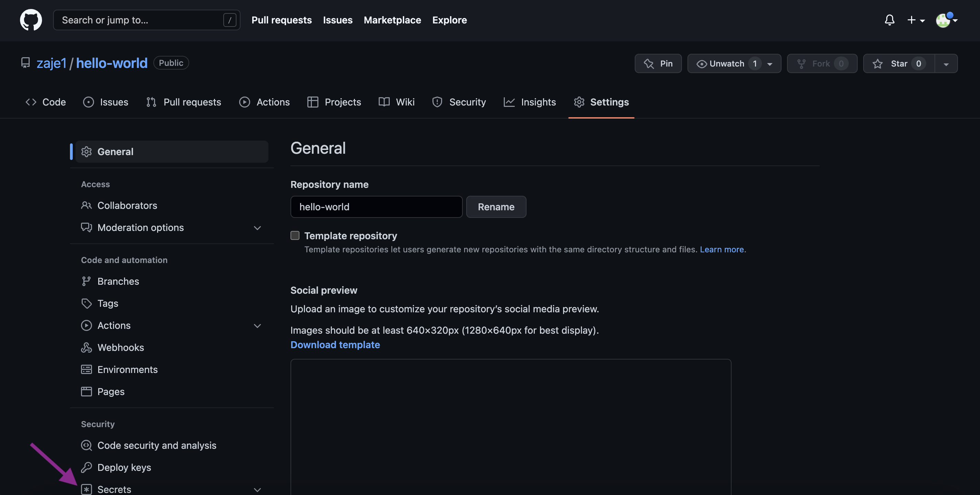Enable the Template repository checkbox

point(295,235)
